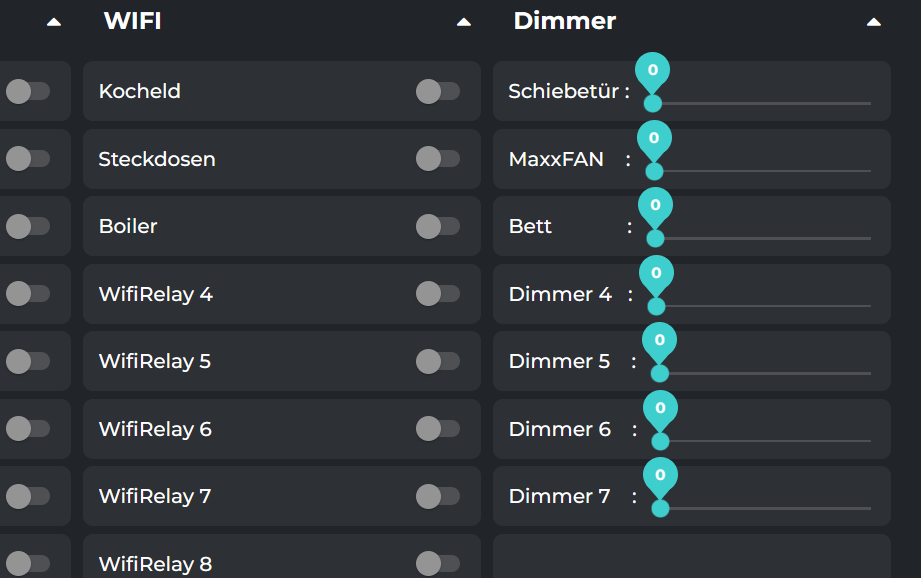The image size is (921, 578).
Task: Enable WifiRelay 6 toggle
Action: (x=437, y=429)
